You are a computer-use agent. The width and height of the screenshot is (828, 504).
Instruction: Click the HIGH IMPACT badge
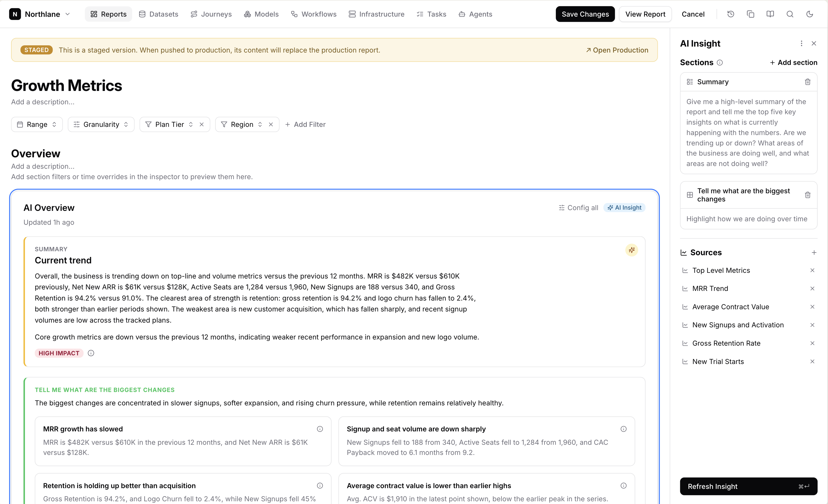pos(59,353)
